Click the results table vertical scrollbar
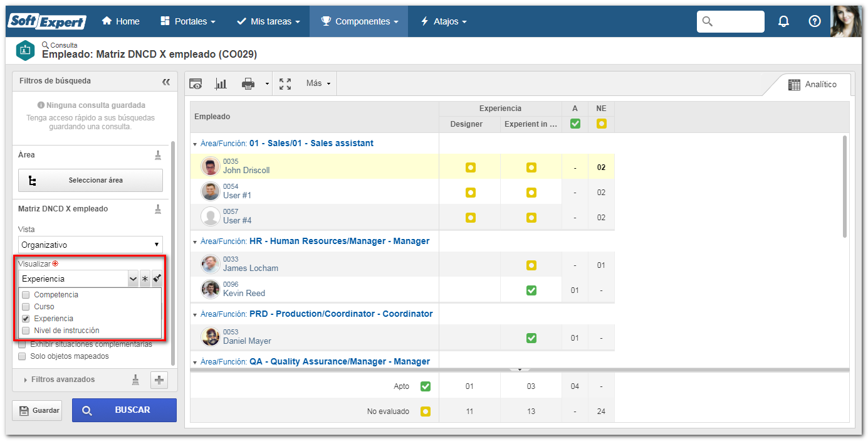This screenshot has height=441, width=868. [x=844, y=186]
